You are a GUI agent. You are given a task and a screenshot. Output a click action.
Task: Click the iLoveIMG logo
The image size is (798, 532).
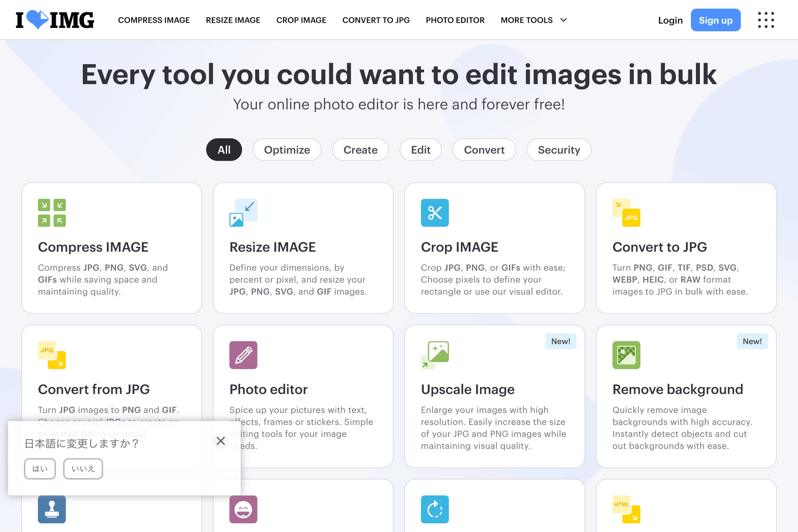(55, 20)
